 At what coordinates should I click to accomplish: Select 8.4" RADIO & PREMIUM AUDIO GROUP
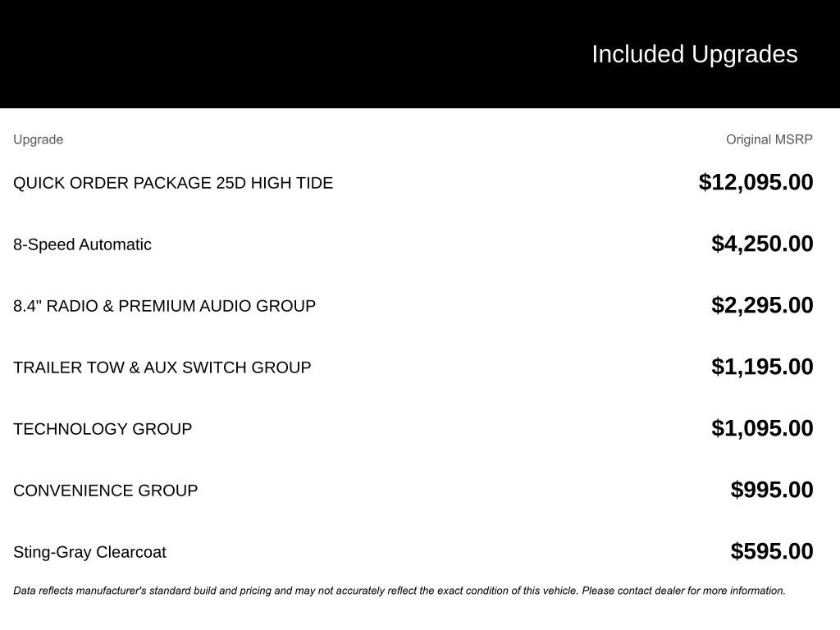[x=164, y=306]
